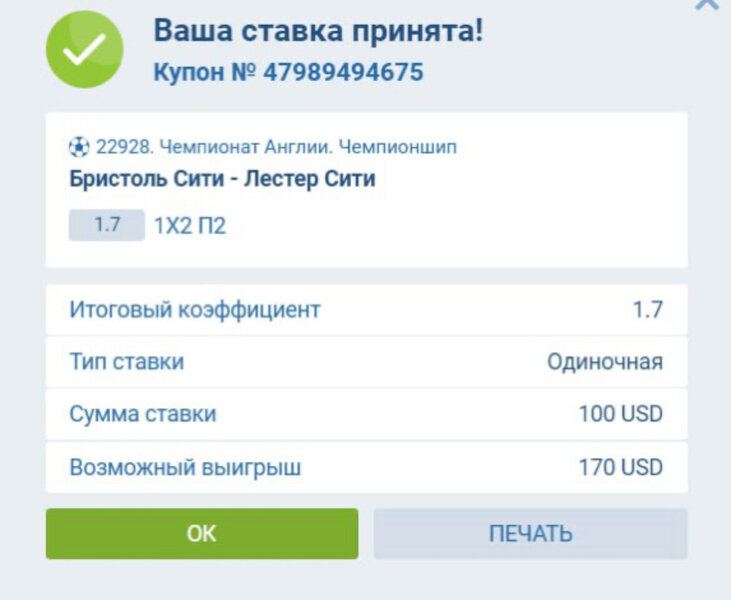Click the Одиночная bet type value
The width and height of the screenshot is (731, 600).
(x=604, y=362)
